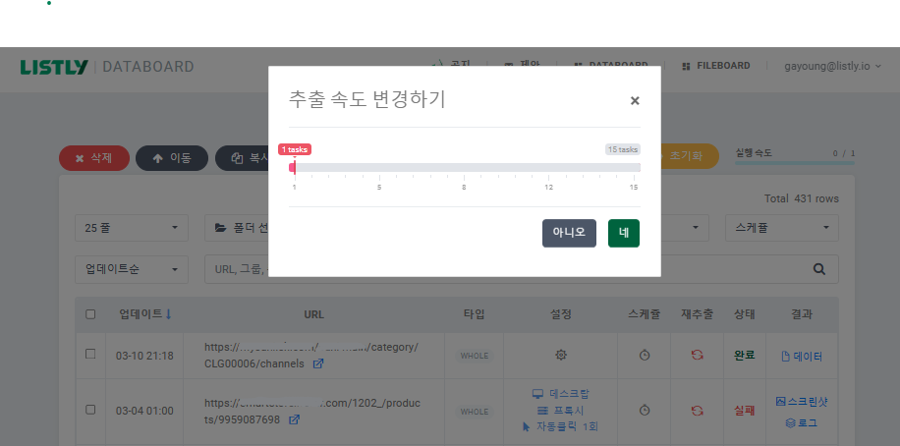Click the 이동 move button

click(x=172, y=158)
